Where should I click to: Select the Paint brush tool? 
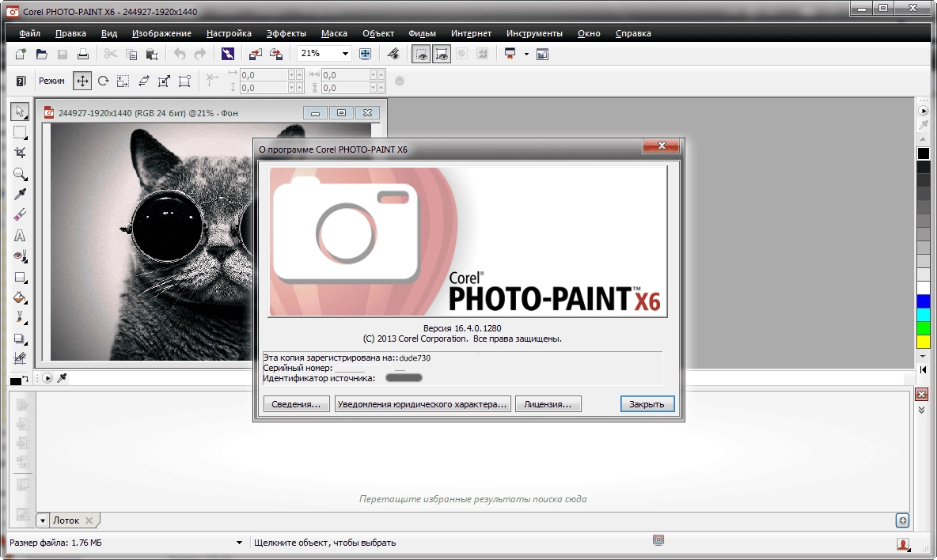tap(20, 318)
